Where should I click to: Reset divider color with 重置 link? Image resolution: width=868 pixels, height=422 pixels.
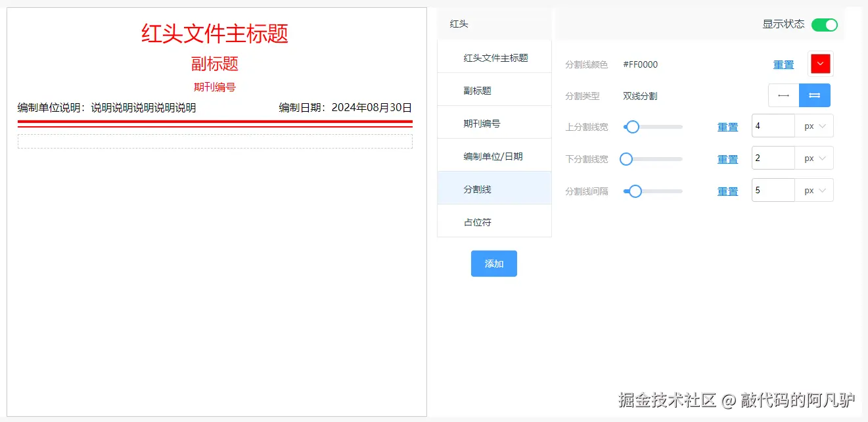tap(783, 64)
